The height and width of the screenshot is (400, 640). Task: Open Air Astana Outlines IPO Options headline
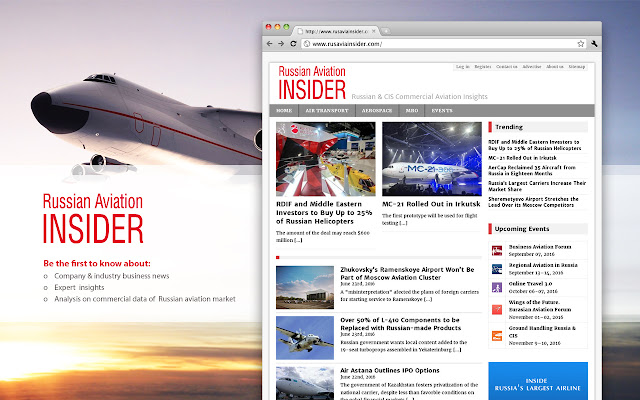(x=390, y=371)
